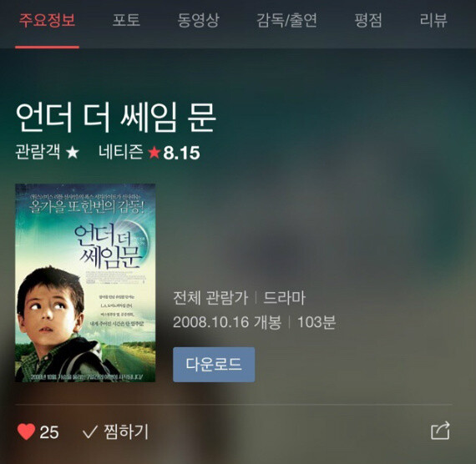The image size is (476, 464).
Task: Open the 동영상 tab
Action: pyautogui.click(x=198, y=21)
